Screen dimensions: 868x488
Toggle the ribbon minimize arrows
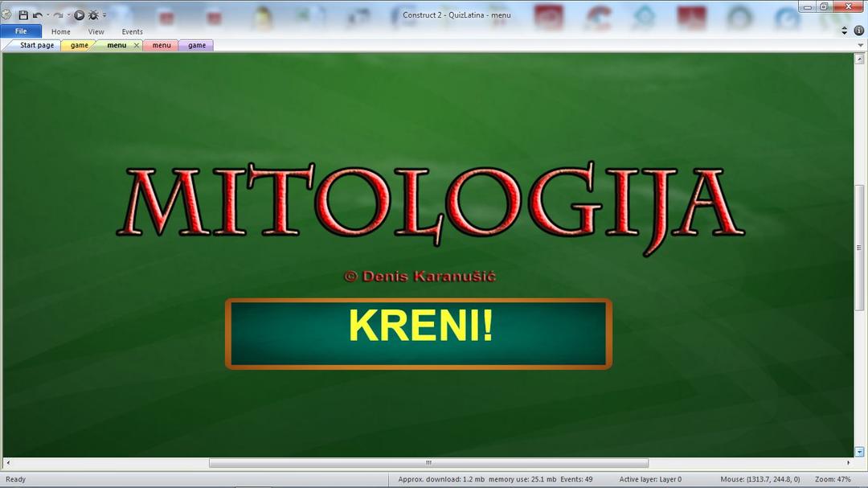click(845, 31)
